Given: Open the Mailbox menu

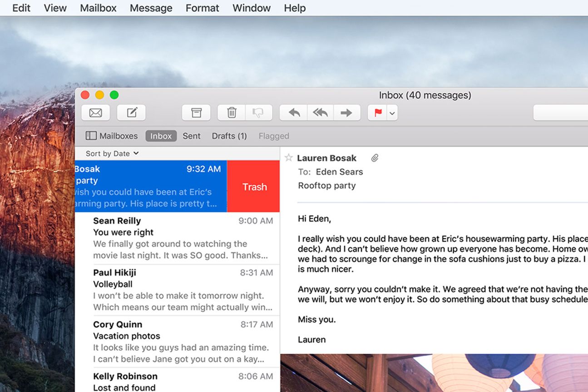Looking at the screenshot, I should 98,8.
